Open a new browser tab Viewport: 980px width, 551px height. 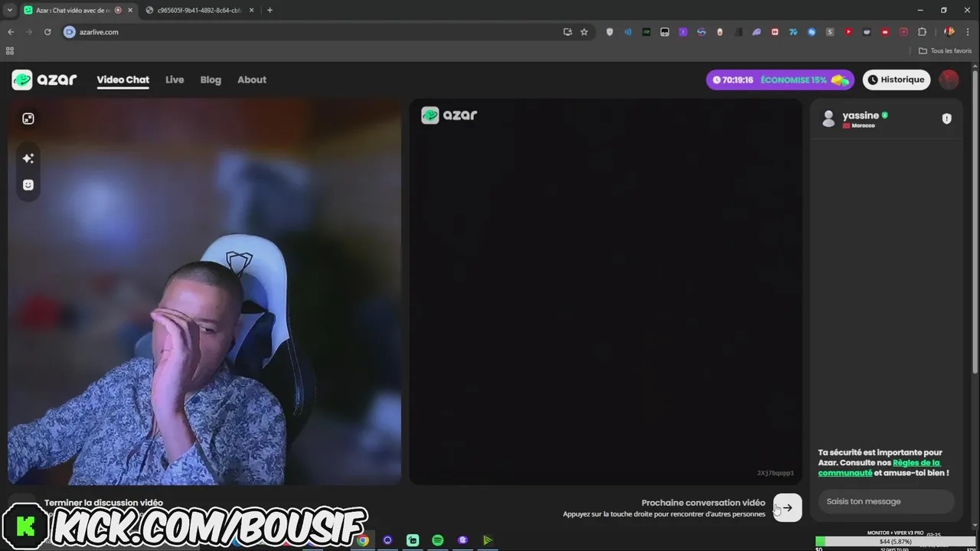pos(269,10)
